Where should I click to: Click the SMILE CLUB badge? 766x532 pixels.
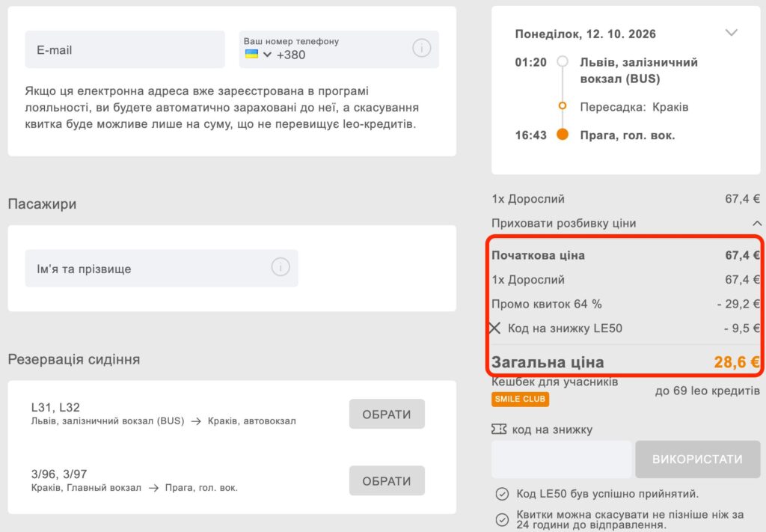pos(521,399)
